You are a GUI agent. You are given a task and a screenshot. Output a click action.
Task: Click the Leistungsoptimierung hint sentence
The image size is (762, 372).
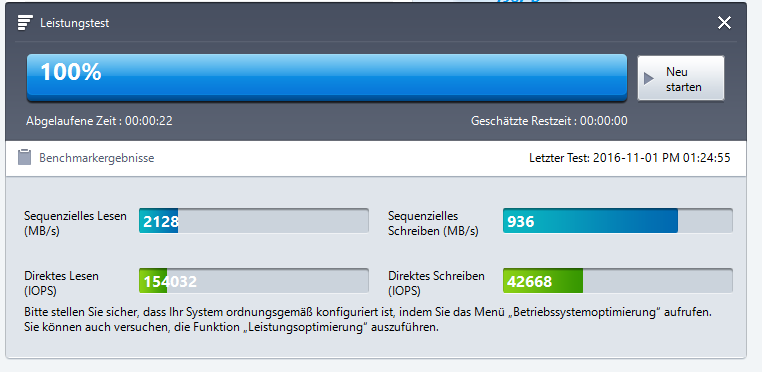pos(231,327)
